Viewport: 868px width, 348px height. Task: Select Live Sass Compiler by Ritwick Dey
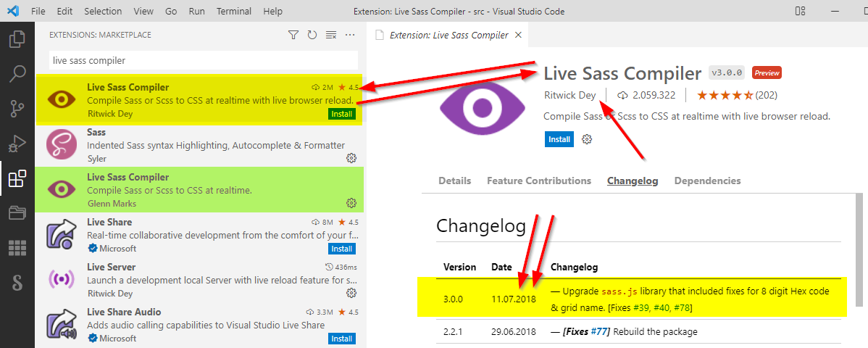pos(199,100)
